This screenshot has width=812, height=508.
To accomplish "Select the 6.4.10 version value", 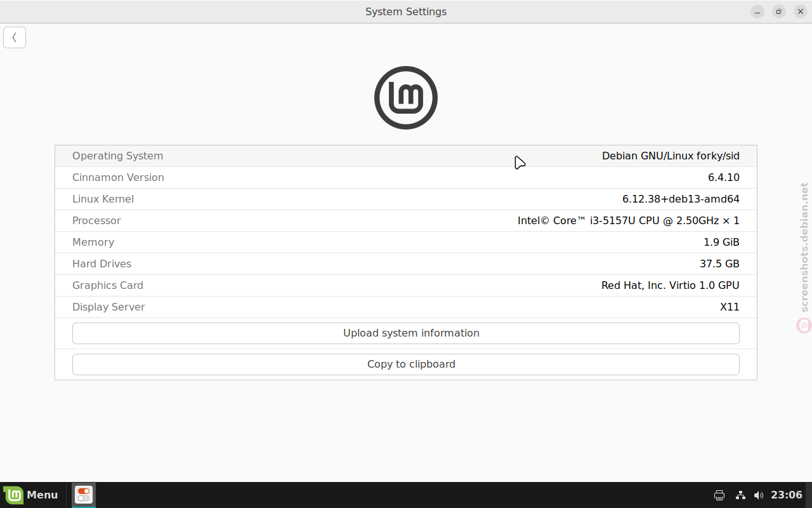I will (724, 178).
